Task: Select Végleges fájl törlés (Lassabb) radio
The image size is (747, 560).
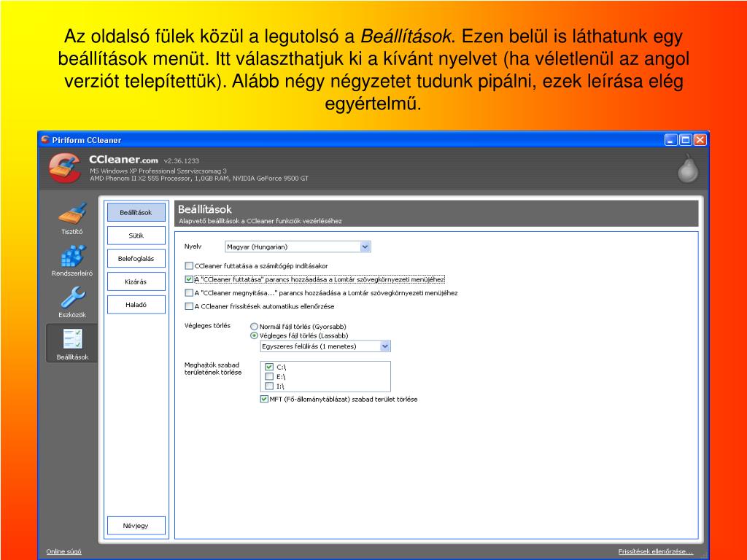Action: (254, 335)
